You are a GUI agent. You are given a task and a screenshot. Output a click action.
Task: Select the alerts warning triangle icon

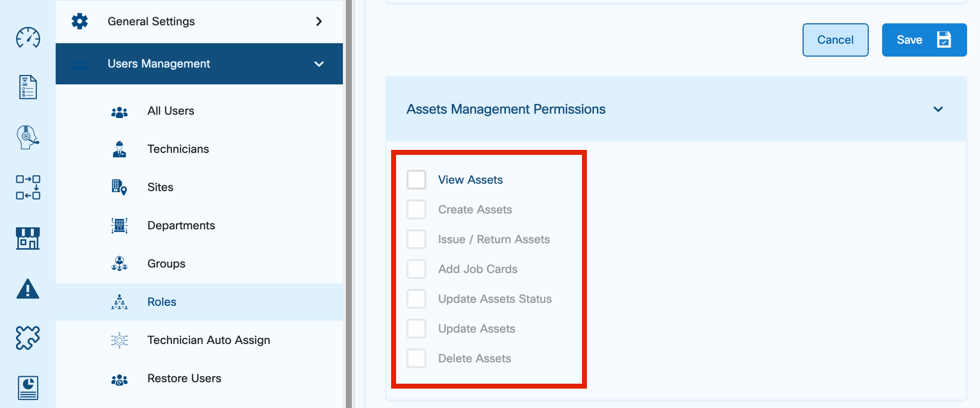[28, 289]
